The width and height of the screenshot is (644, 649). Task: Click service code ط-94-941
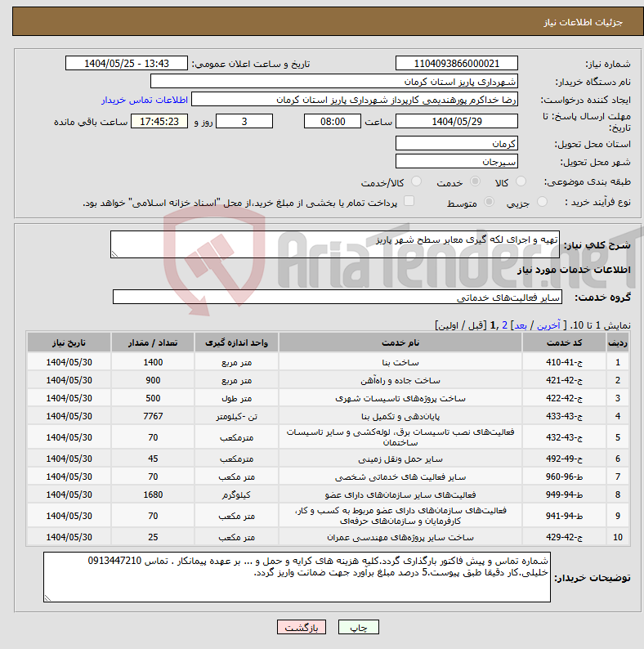coord(564,516)
